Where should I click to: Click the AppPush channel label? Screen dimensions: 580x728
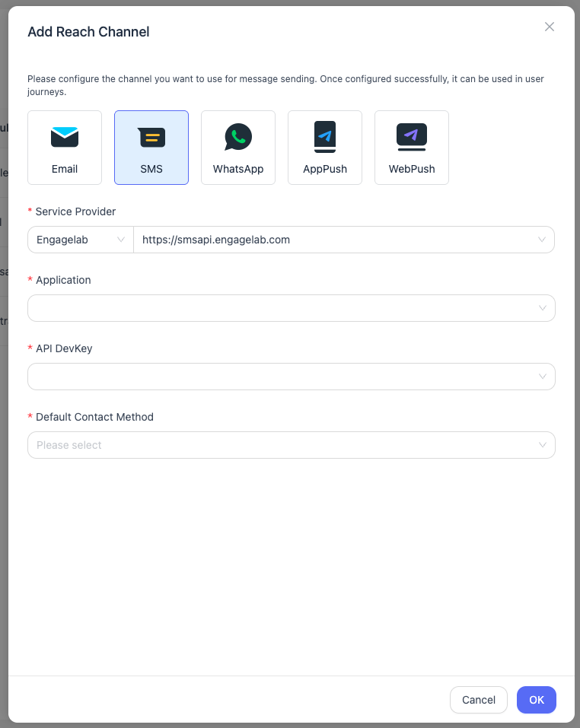(x=325, y=169)
